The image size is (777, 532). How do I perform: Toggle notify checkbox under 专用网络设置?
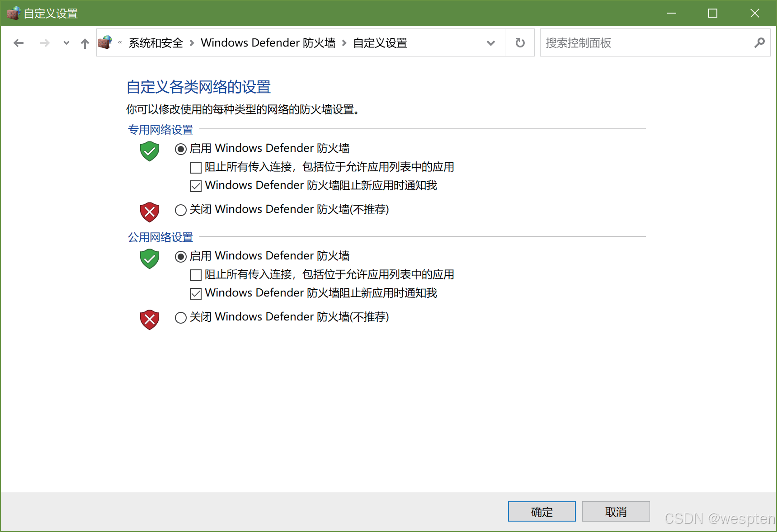tap(196, 186)
